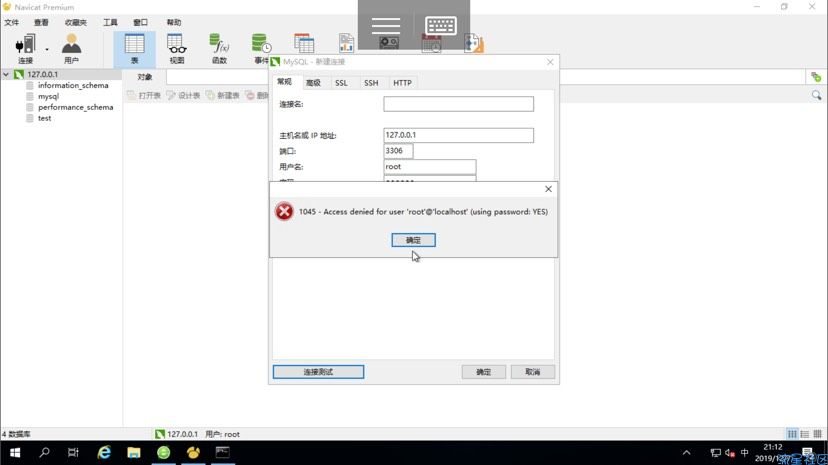Viewport: 828px width, 465px height.
Task: Open the 窗口 menu
Action: (140, 22)
